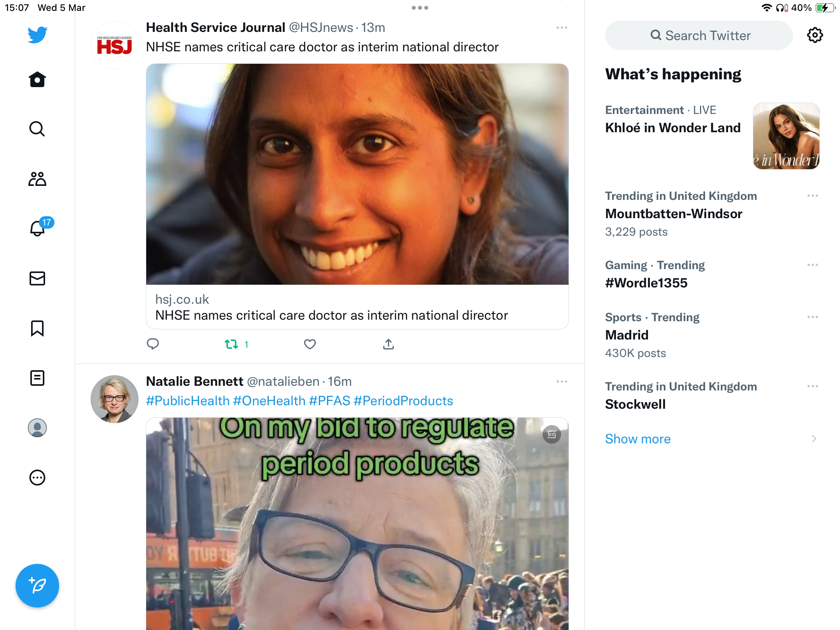This screenshot has width=840, height=630.
Task: Open search settings gear icon
Action: [815, 35]
